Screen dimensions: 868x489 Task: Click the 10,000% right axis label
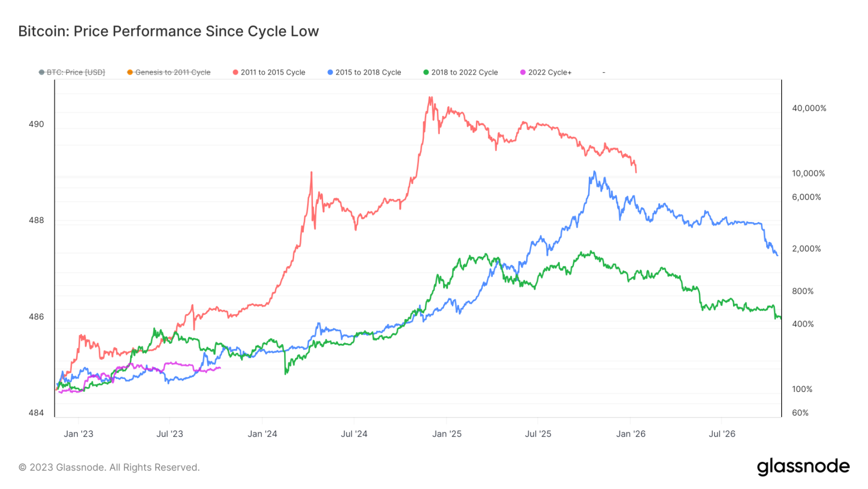pyautogui.click(x=808, y=173)
